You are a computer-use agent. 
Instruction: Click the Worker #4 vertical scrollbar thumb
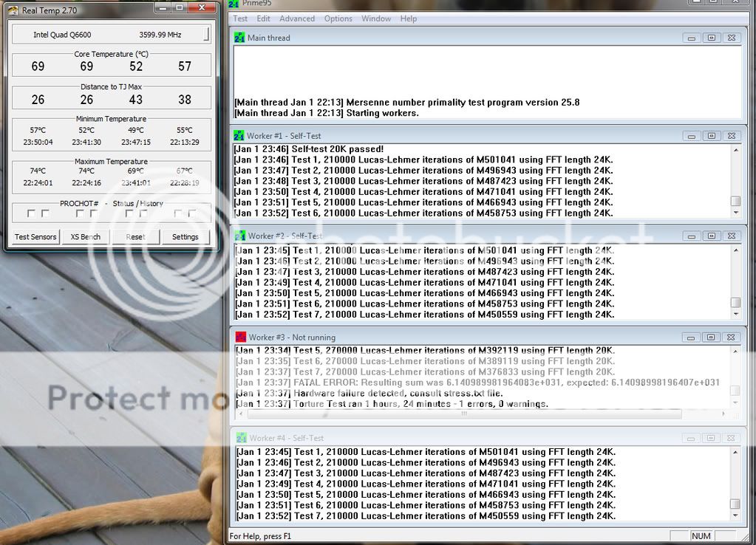(735, 504)
